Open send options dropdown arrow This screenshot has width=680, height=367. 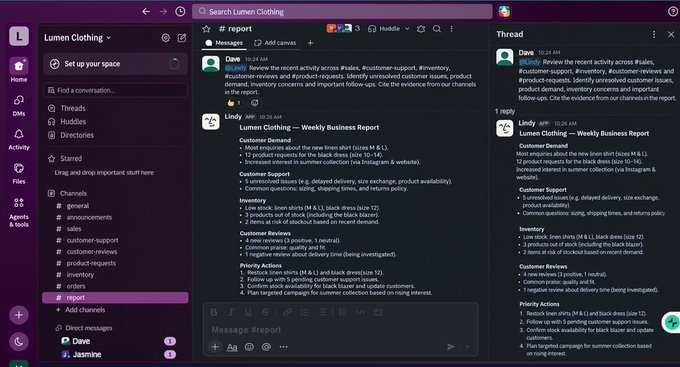[x=467, y=347]
